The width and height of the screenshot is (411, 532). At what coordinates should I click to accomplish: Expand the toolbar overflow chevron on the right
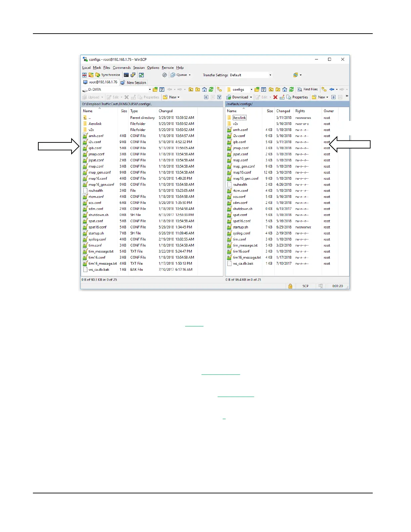(347, 96)
